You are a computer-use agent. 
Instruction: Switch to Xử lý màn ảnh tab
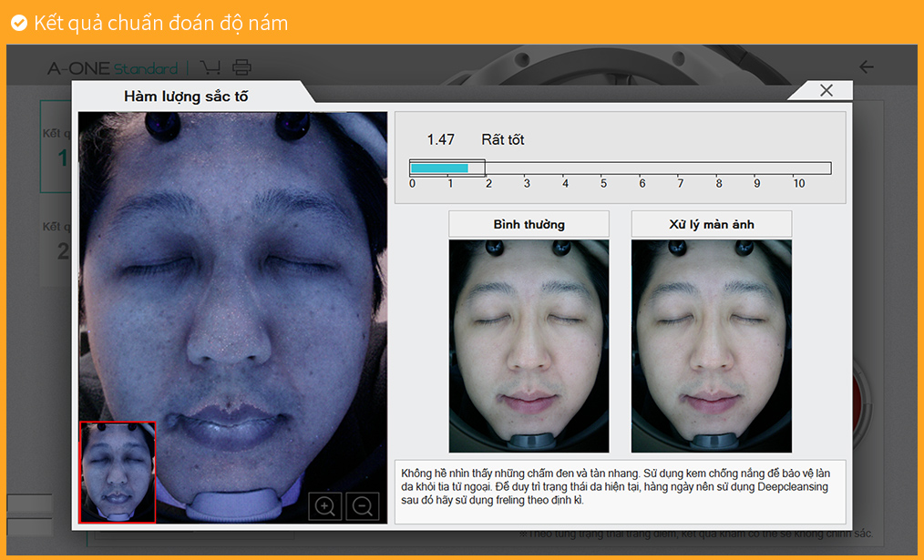pyautogui.click(x=711, y=224)
